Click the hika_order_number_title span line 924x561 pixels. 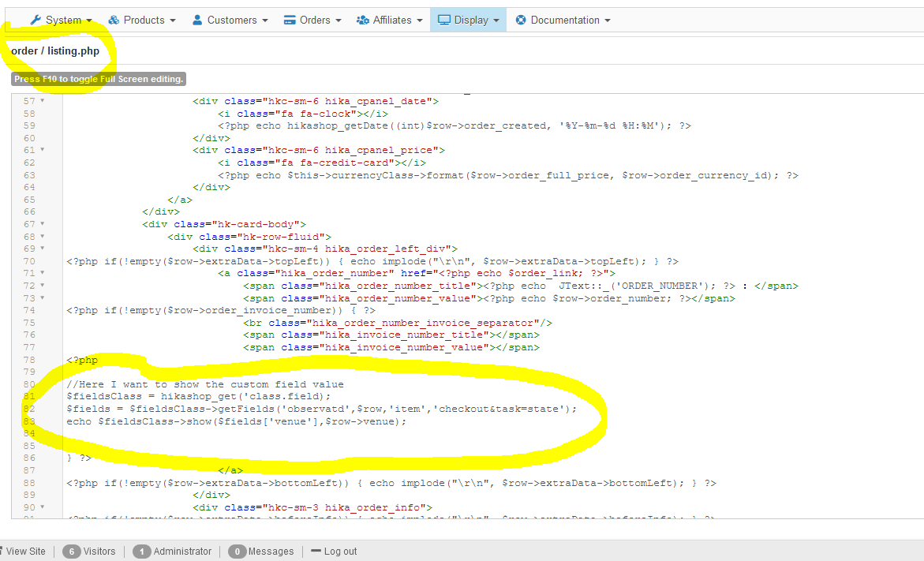point(521,286)
